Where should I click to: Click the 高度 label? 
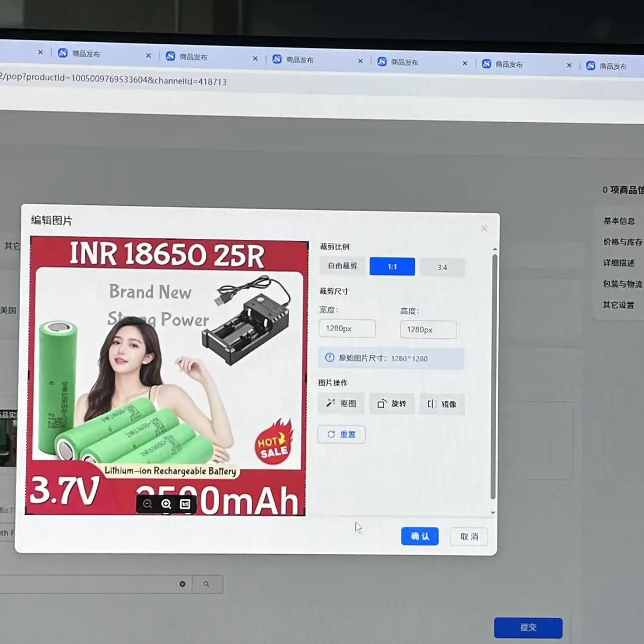[x=409, y=311]
